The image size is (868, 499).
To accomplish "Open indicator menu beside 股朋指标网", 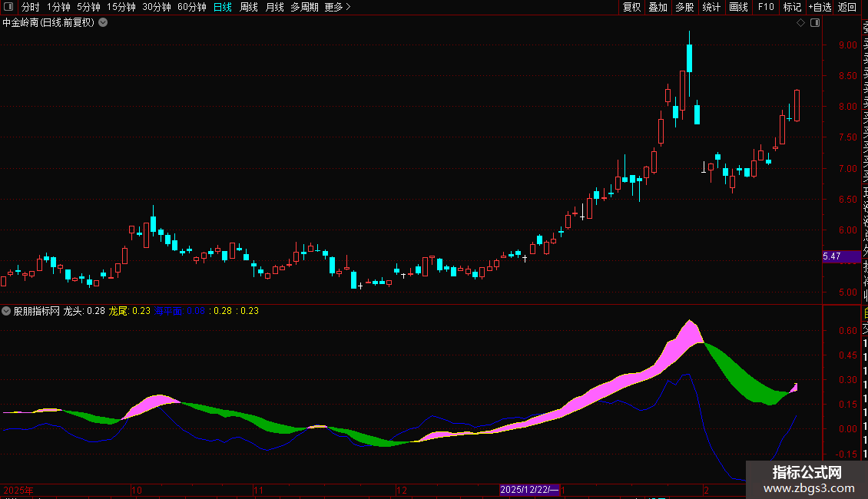I will [6, 311].
